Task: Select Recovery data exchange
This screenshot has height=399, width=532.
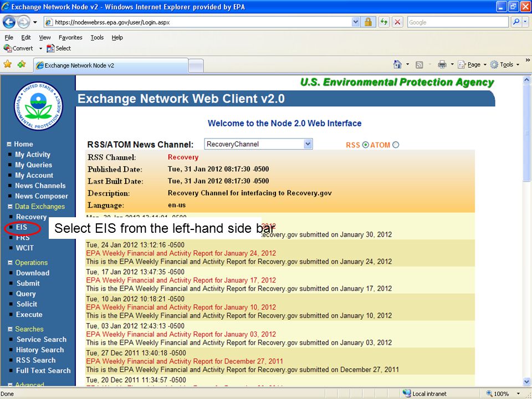Action: [x=31, y=217]
